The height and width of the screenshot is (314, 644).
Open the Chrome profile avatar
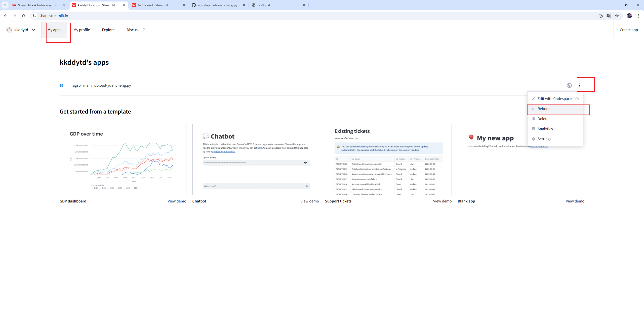click(629, 16)
